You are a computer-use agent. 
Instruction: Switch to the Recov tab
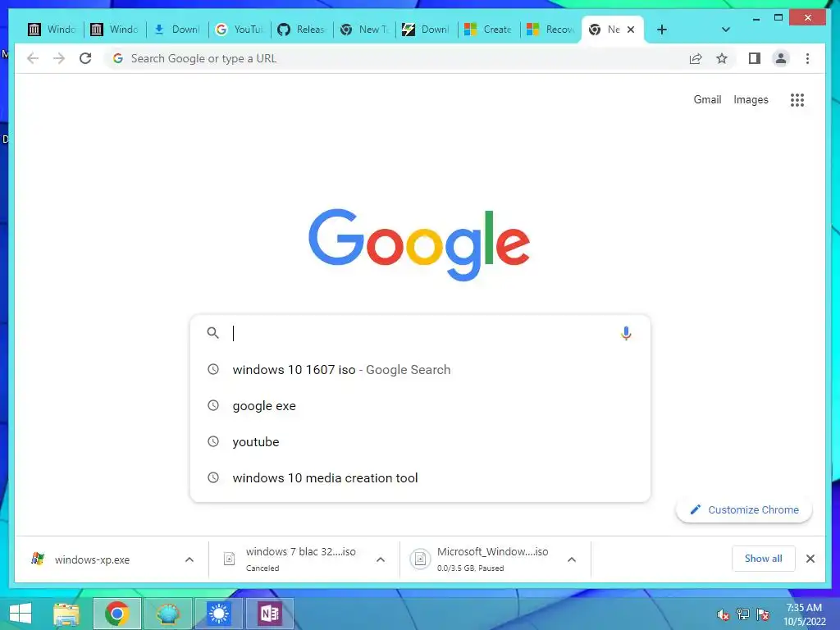coord(550,30)
